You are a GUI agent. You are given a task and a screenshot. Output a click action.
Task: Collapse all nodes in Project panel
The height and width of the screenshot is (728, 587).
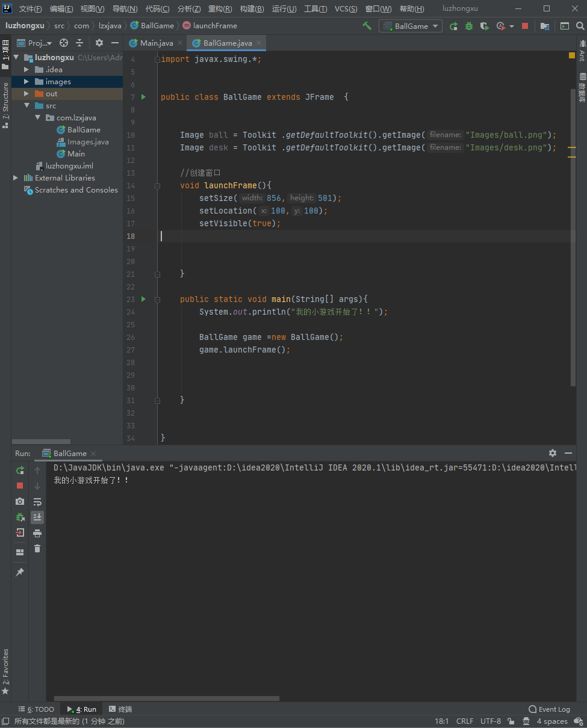pos(79,43)
